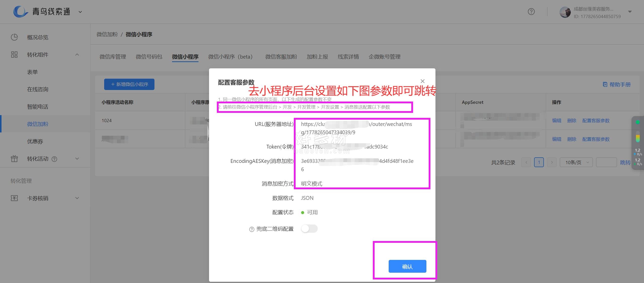Open 表单 in the sidebar
Image resolution: width=644 pixels, height=283 pixels.
pyautogui.click(x=32, y=72)
